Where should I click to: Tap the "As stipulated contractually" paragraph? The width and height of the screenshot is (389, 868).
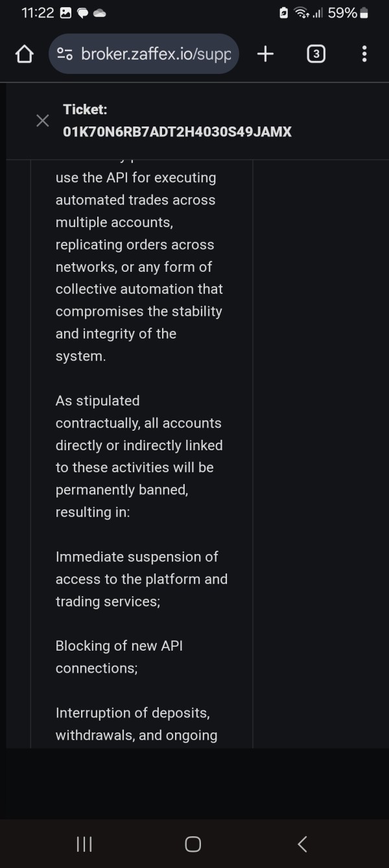click(x=139, y=456)
